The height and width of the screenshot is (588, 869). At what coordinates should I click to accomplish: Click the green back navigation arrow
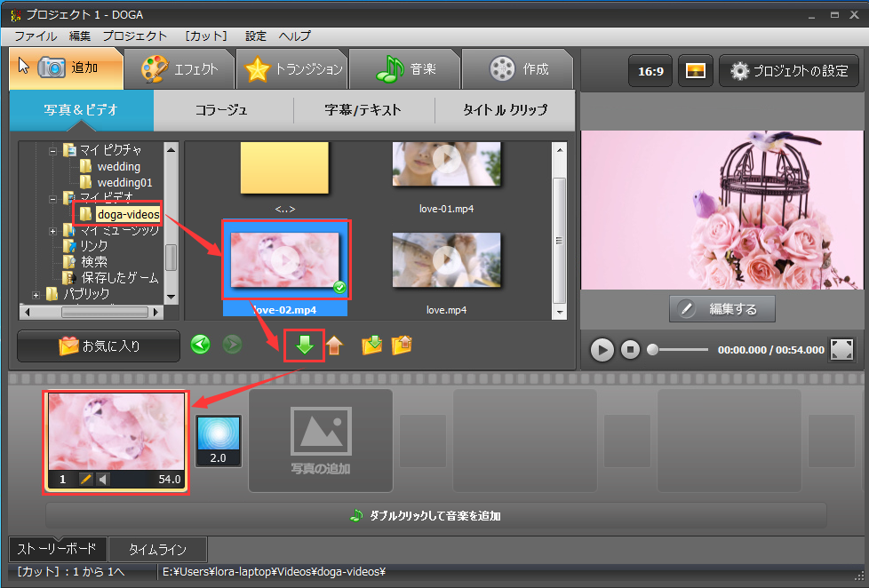(201, 345)
